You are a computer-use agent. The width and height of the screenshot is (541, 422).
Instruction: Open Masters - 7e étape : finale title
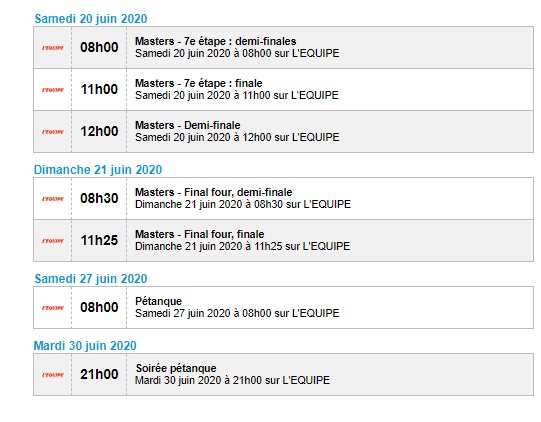198,83
